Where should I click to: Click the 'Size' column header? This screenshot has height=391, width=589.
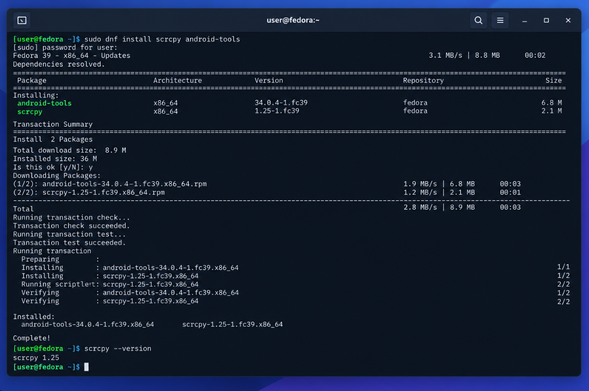click(x=553, y=80)
